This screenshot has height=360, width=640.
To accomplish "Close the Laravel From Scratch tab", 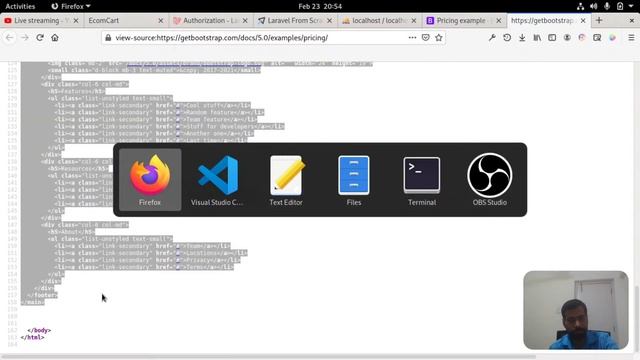I will pos(329,20).
